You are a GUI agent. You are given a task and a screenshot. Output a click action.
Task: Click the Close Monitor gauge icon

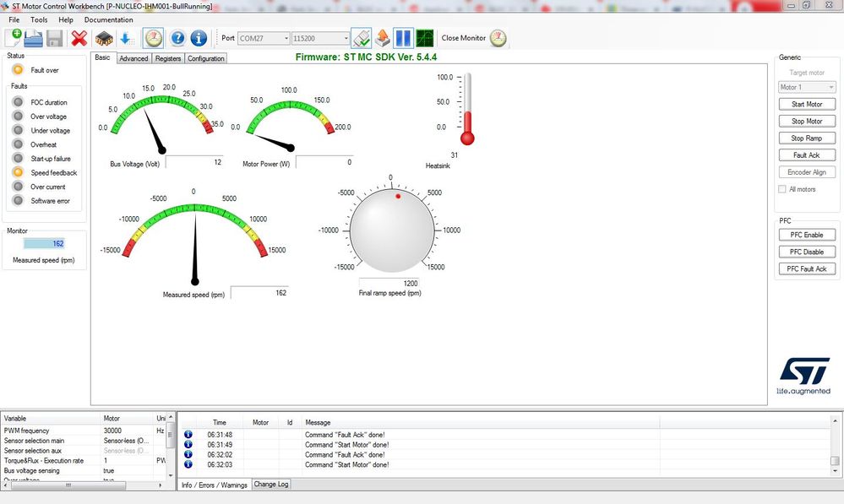[x=498, y=38]
